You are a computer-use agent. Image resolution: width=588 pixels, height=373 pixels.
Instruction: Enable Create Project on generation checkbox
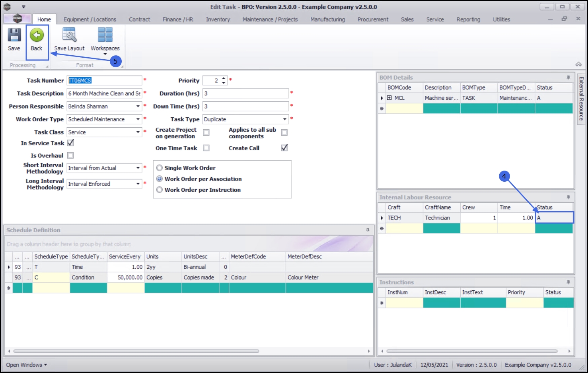[206, 132]
